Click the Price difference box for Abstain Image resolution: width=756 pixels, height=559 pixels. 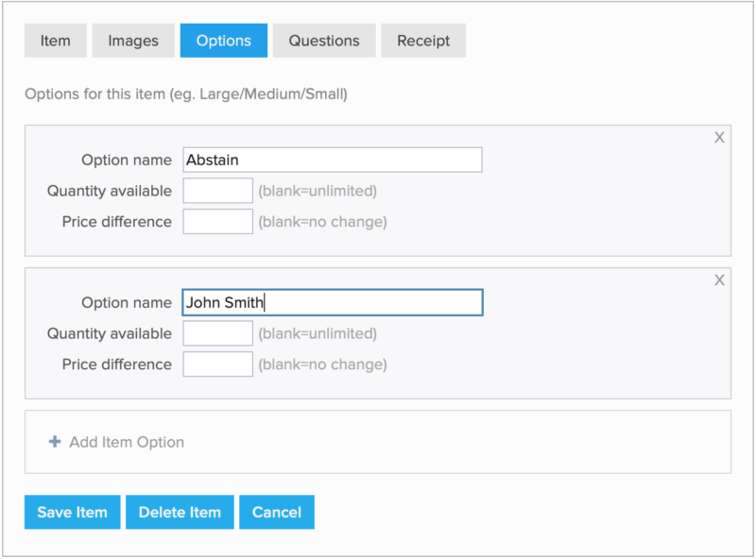217,222
